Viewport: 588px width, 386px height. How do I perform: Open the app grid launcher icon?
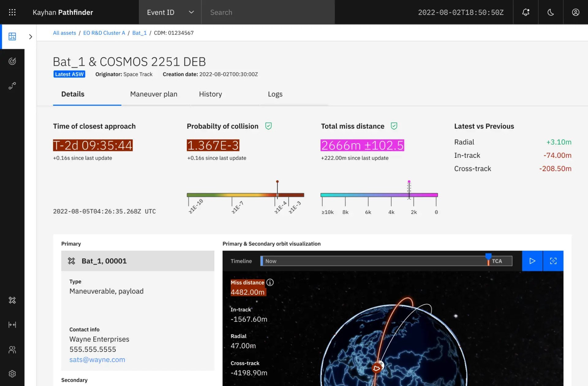(12, 12)
